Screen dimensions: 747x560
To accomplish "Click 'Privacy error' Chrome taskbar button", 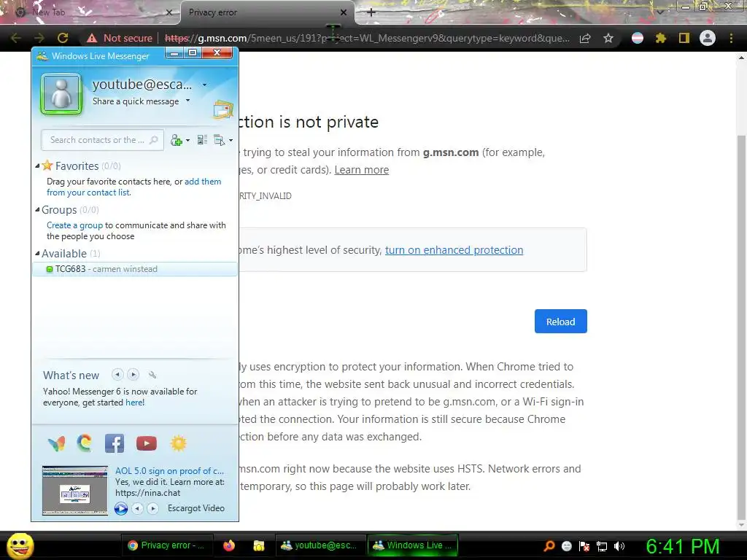I will click(x=166, y=545).
